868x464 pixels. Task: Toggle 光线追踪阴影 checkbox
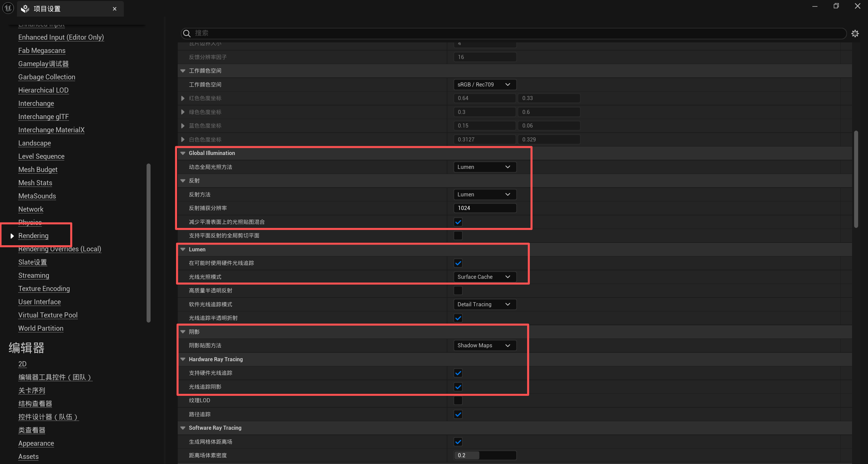pyautogui.click(x=458, y=387)
